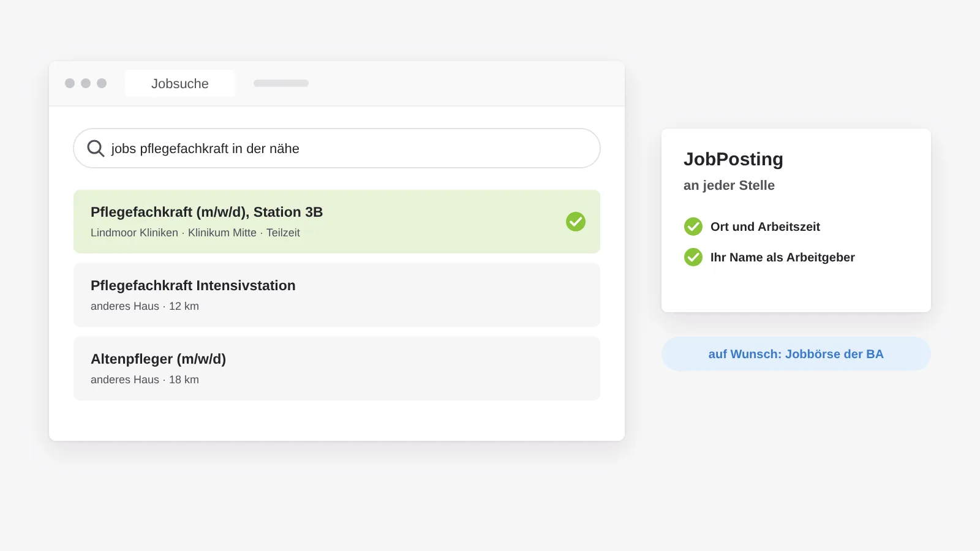Switch to the Jobsuche tab

point(180,83)
